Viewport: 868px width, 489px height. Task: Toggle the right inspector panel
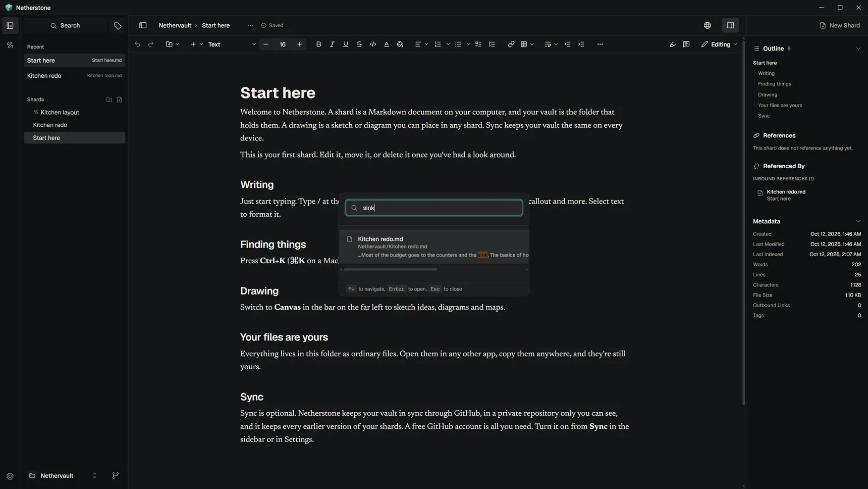[x=730, y=26]
